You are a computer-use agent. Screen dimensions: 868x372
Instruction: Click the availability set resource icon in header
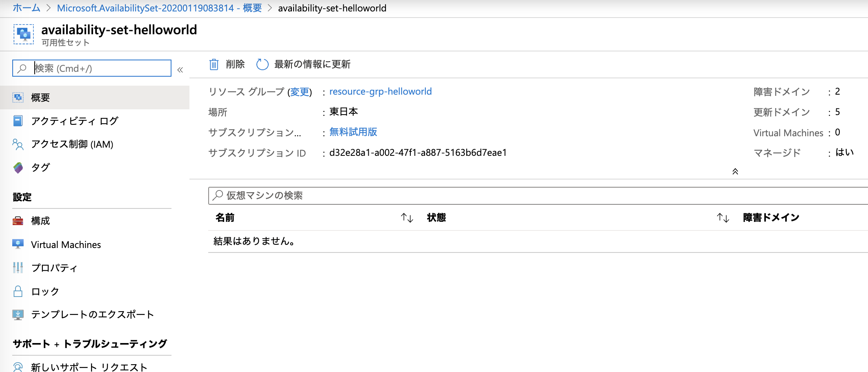24,34
